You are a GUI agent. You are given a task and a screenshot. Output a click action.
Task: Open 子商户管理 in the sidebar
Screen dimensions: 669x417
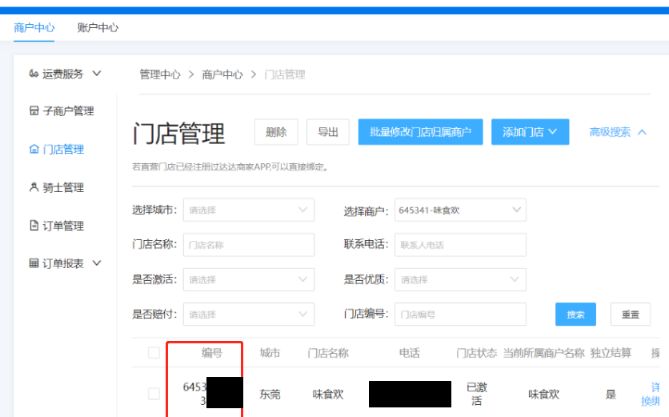[x=68, y=111]
